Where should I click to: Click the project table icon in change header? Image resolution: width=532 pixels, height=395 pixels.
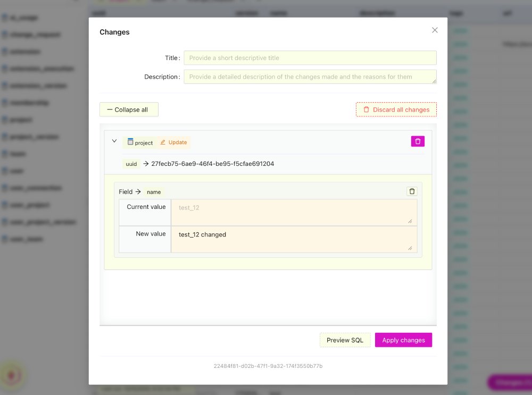click(x=130, y=142)
